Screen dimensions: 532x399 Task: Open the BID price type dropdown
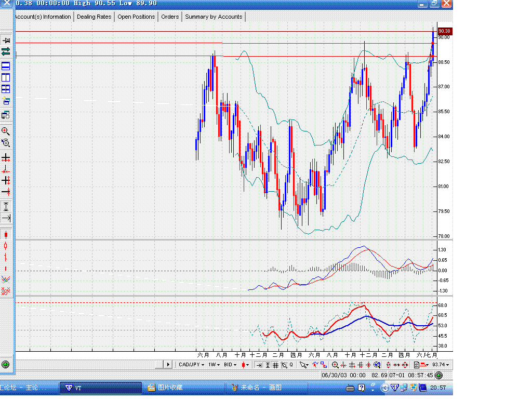coord(230,365)
